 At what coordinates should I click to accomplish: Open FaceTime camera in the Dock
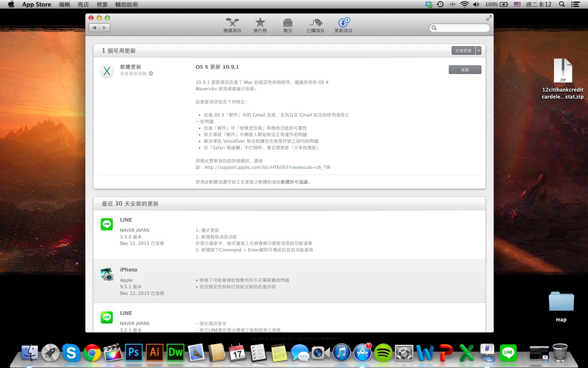321,352
